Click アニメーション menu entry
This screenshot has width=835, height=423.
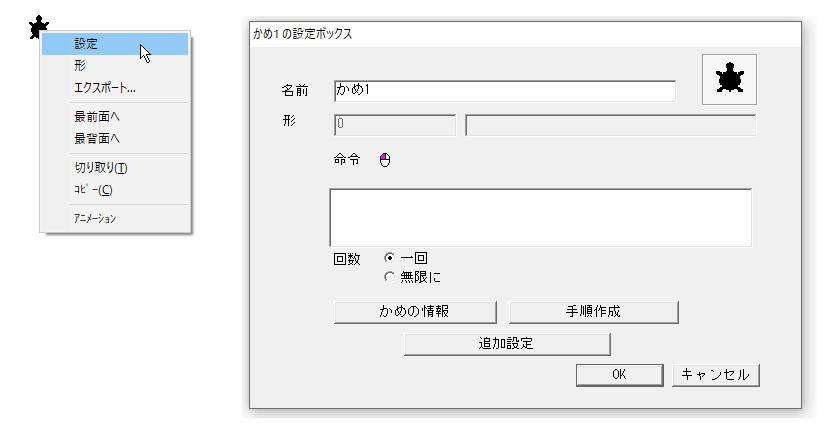tap(115, 218)
